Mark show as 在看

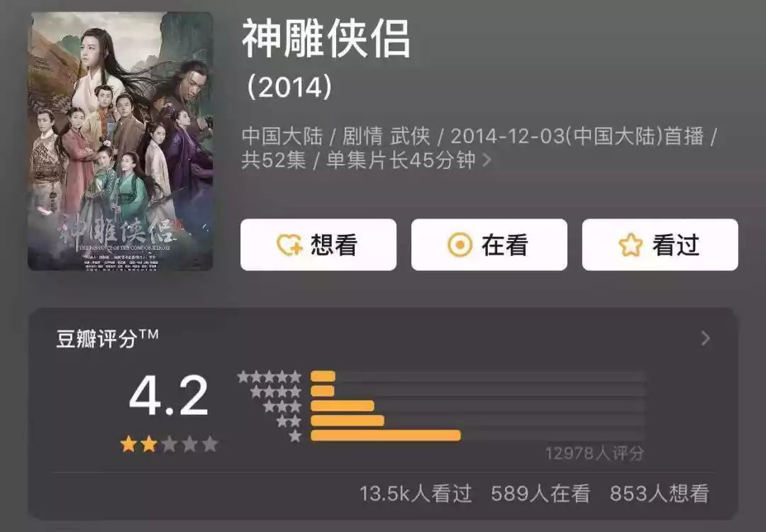point(489,245)
